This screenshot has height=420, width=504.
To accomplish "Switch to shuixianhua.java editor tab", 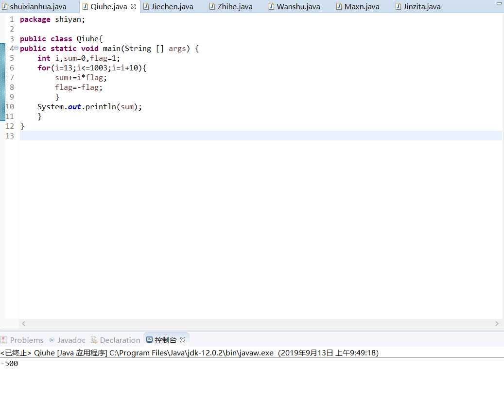I will coord(34,6).
